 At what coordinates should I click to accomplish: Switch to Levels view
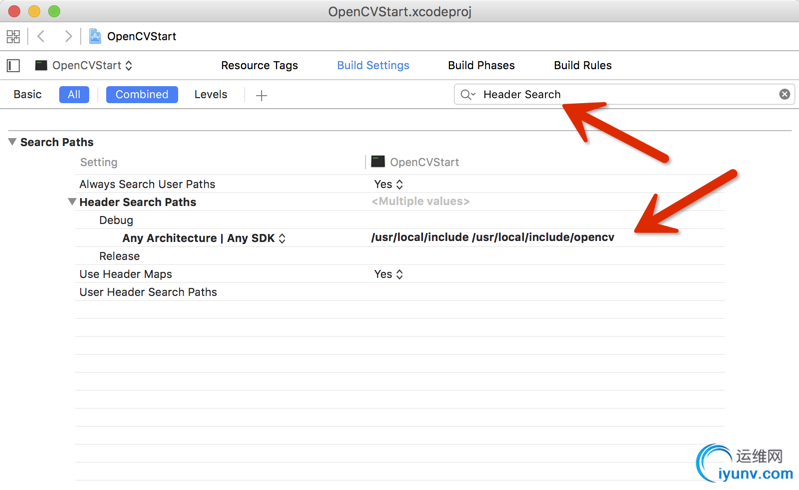click(210, 94)
